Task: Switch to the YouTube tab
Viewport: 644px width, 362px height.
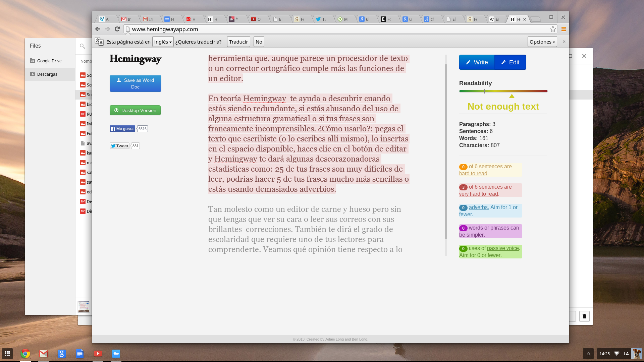Action: 256,19
